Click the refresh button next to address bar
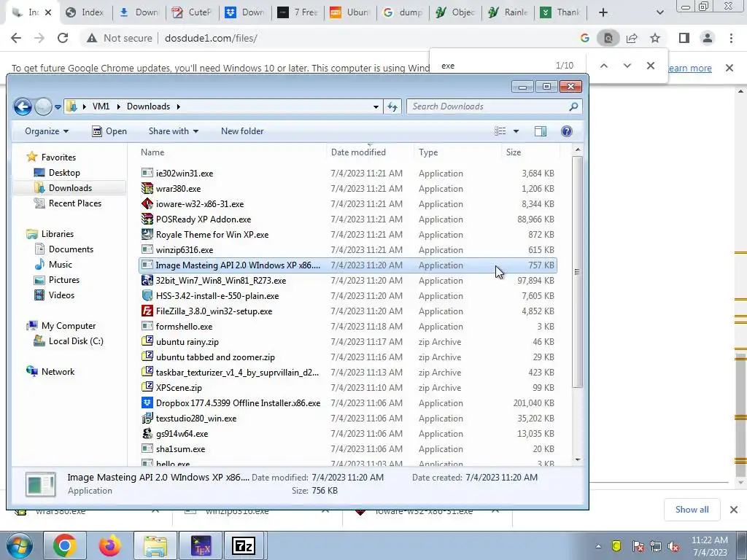This screenshot has height=560, width=747. click(x=392, y=106)
